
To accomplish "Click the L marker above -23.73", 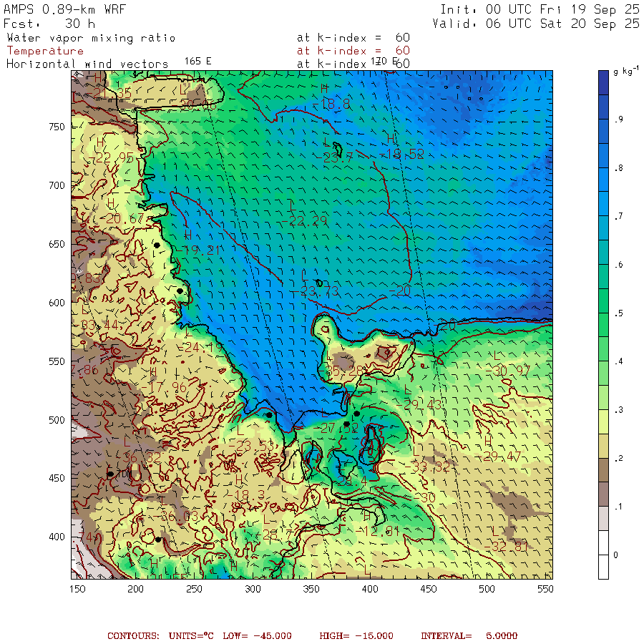I will pyautogui.click(x=303, y=274).
